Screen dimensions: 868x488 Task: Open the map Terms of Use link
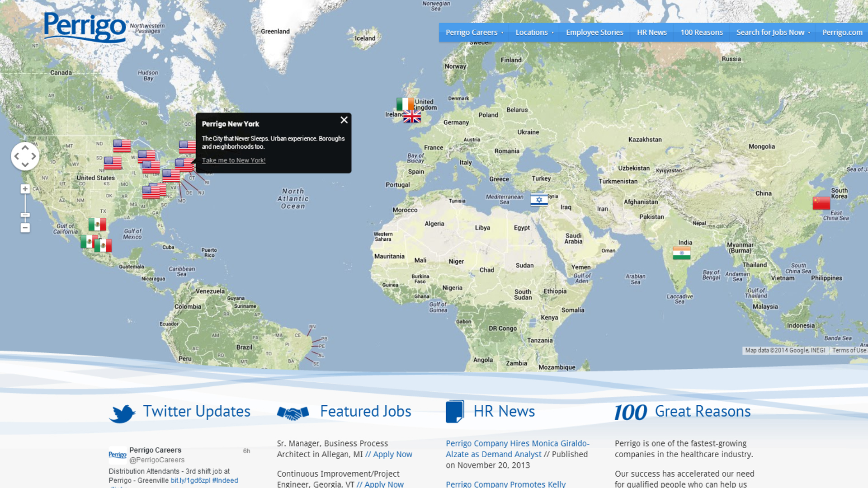pos(849,350)
